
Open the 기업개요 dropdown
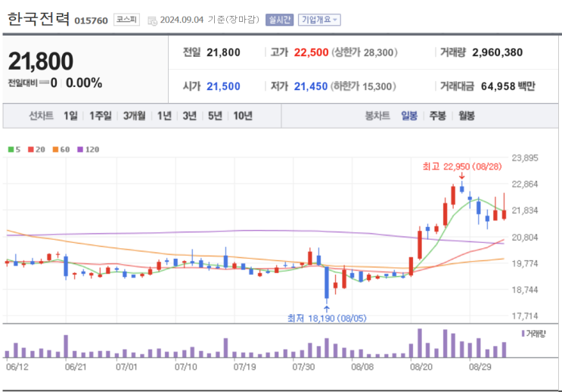click(320, 20)
